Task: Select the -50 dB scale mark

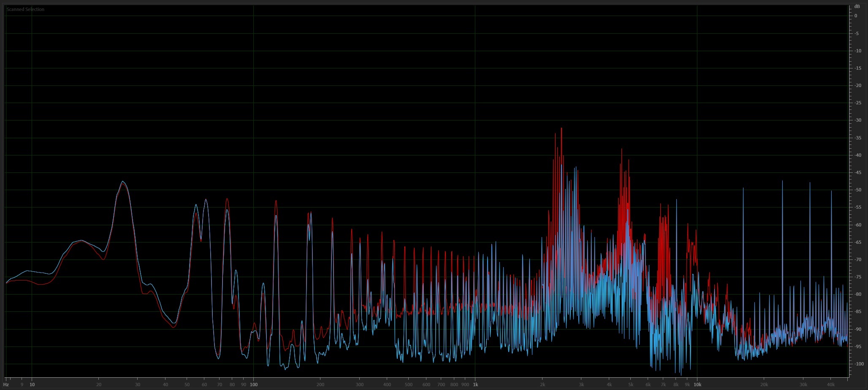Action: tap(858, 190)
